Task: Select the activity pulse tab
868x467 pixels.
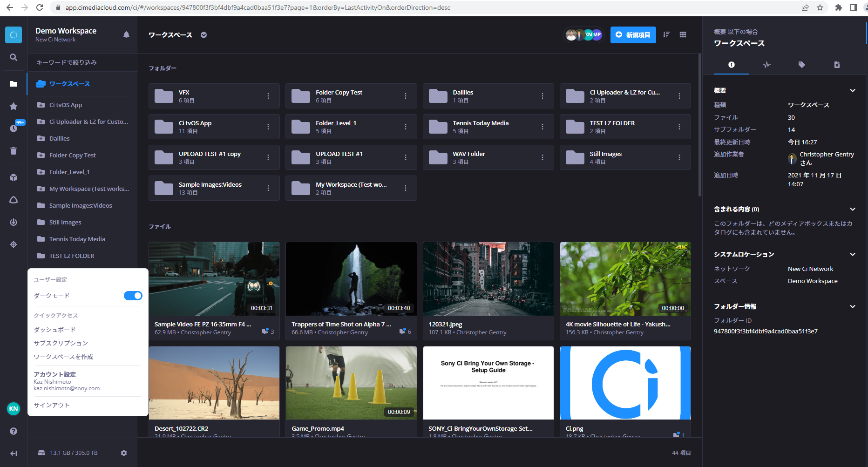Action: 766,65
